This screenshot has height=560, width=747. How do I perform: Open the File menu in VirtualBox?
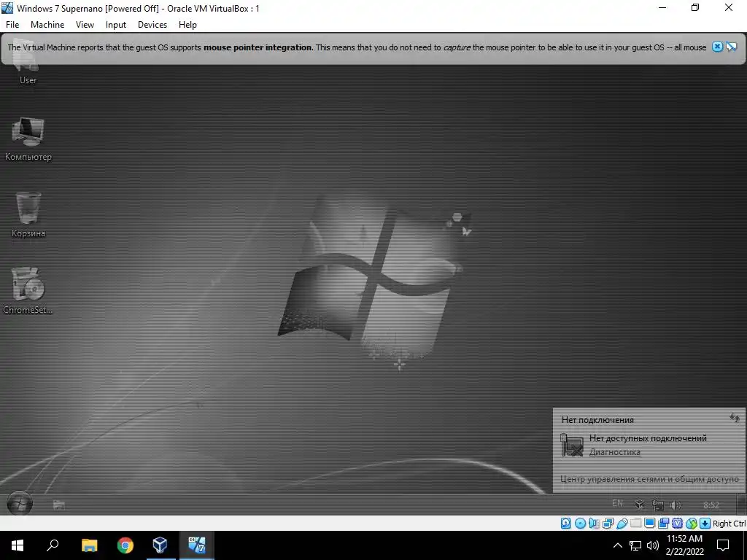click(x=12, y=25)
